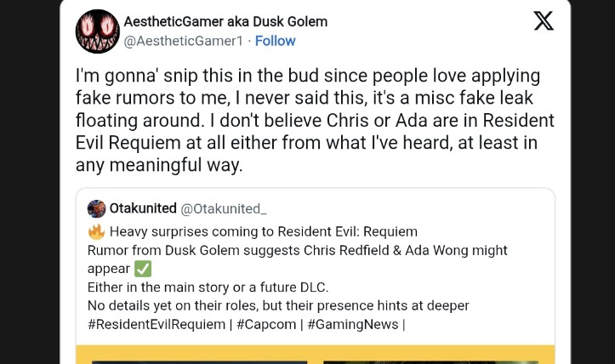
Task: Click the green check mark emoji
Action: (x=143, y=269)
